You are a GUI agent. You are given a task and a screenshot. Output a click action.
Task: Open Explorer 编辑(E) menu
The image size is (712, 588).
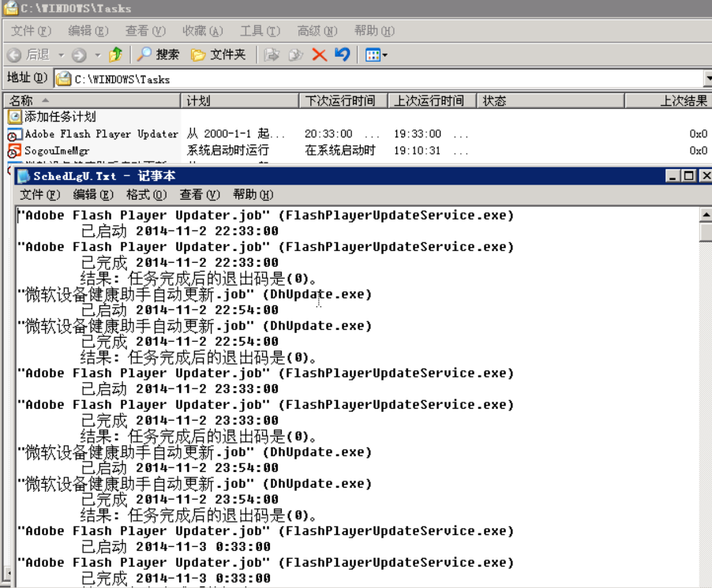[x=88, y=31]
